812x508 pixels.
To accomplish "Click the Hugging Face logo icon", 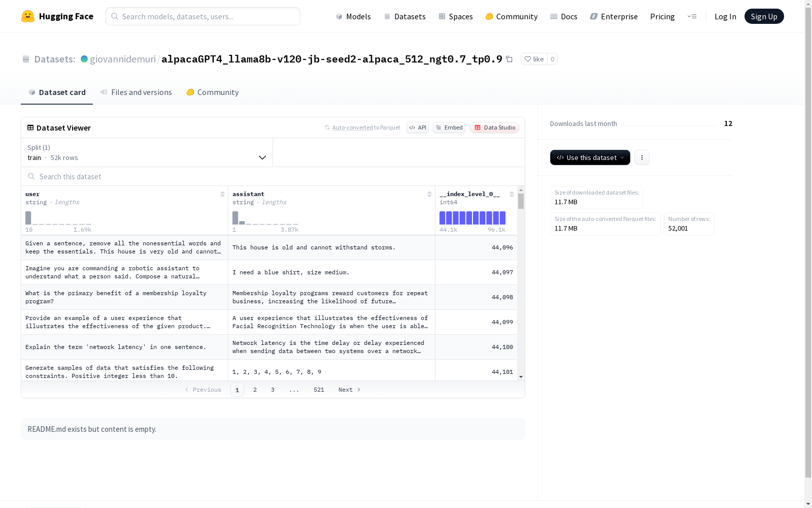I will (x=28, y=16).
